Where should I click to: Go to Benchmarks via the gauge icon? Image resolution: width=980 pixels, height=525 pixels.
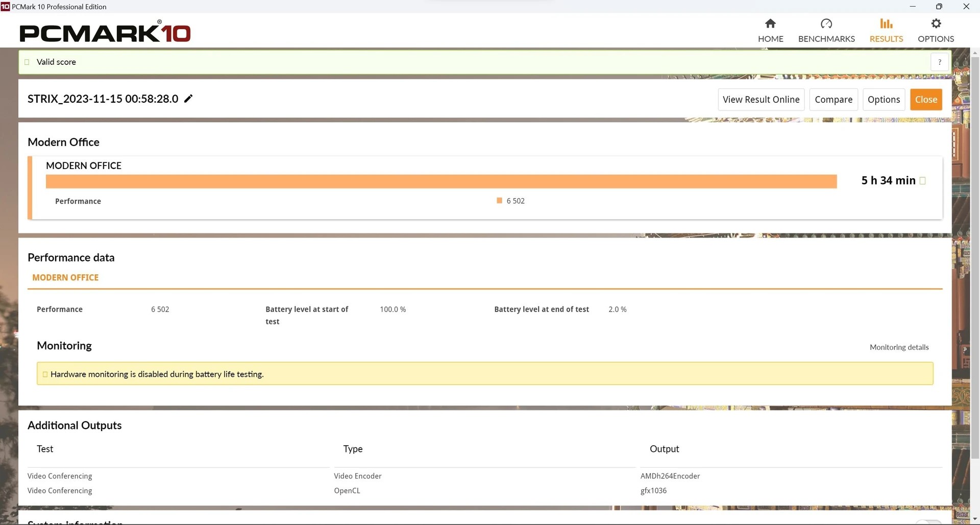tap(826, 24)
